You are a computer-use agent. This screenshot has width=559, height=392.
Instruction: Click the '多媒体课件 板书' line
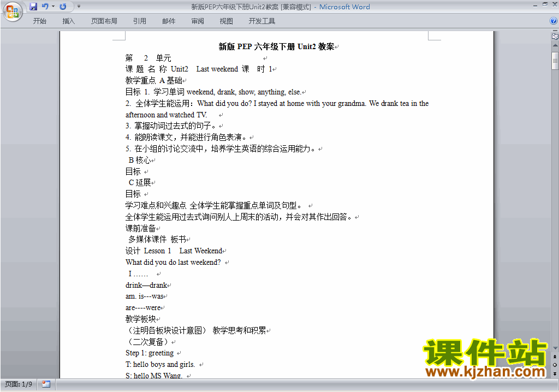coord(157,239)
